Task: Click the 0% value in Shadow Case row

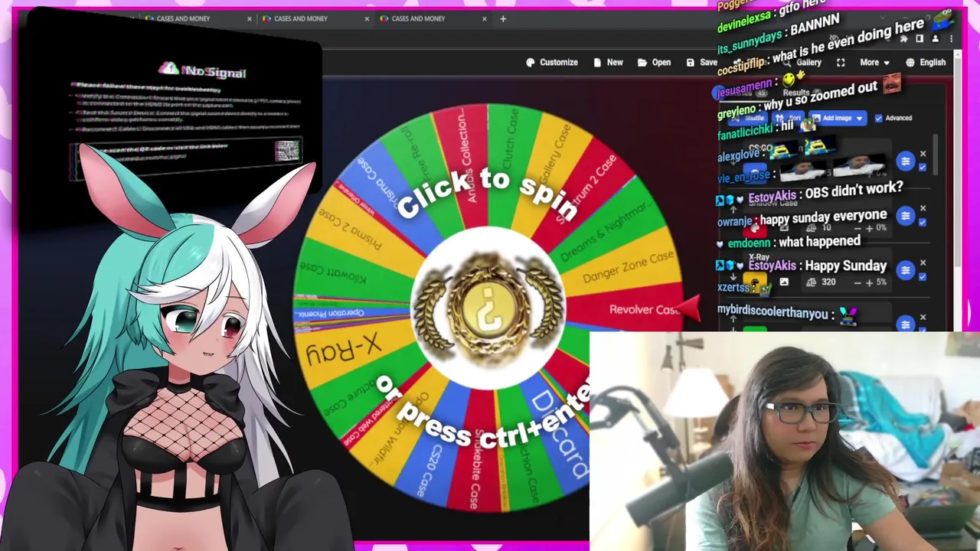Action: [x=881, y=228]
